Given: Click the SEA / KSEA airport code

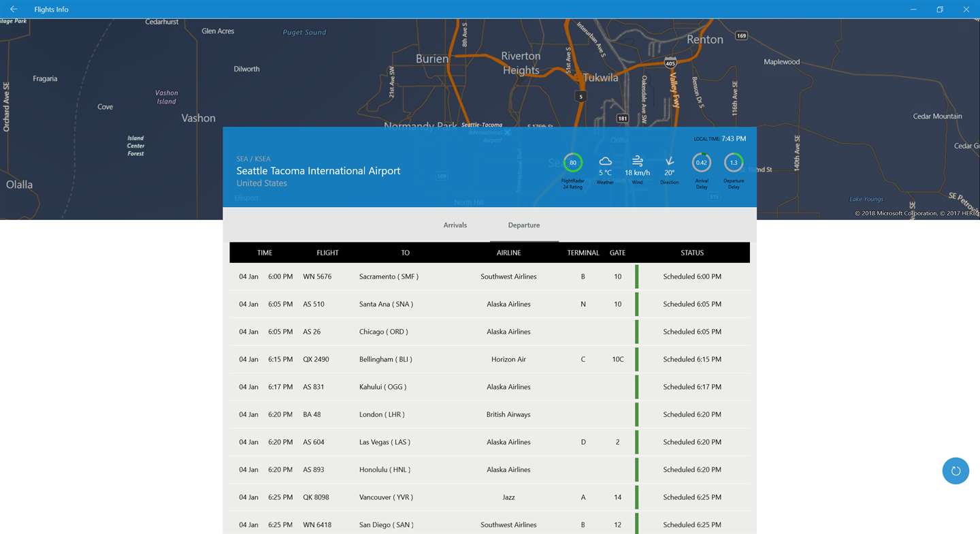Looking at the screenshot, I should tap(253, 159).
